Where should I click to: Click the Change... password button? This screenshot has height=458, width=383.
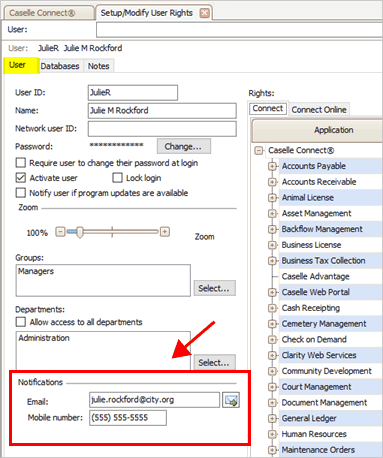click(183, 146)
